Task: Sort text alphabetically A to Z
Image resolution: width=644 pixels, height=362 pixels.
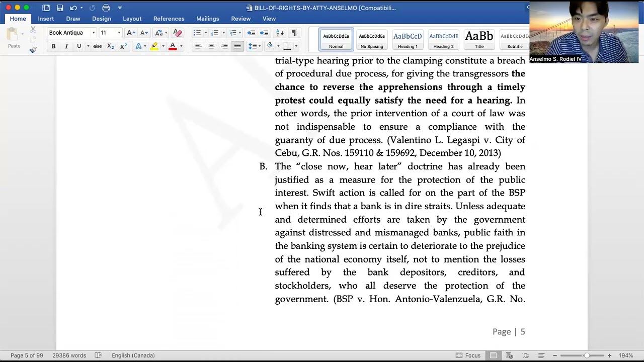Action: (280, 33)
